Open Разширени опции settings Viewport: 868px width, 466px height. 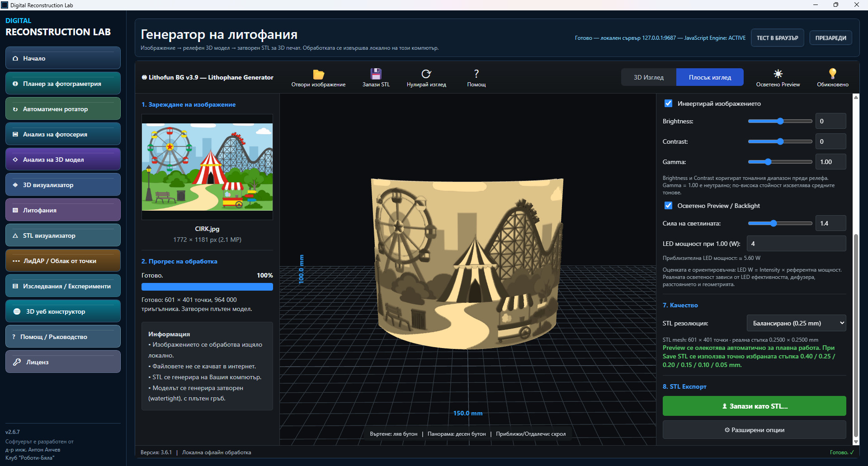[754, 430]
